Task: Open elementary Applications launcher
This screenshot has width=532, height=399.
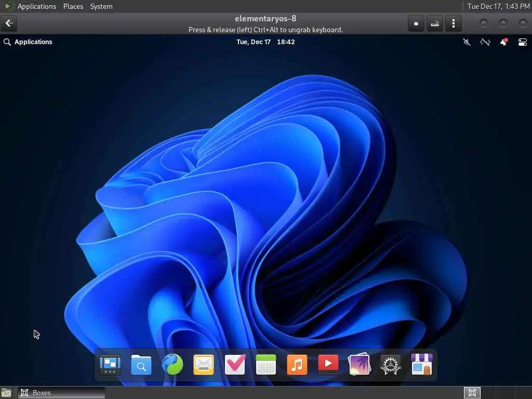Action: tap(28, 42)
